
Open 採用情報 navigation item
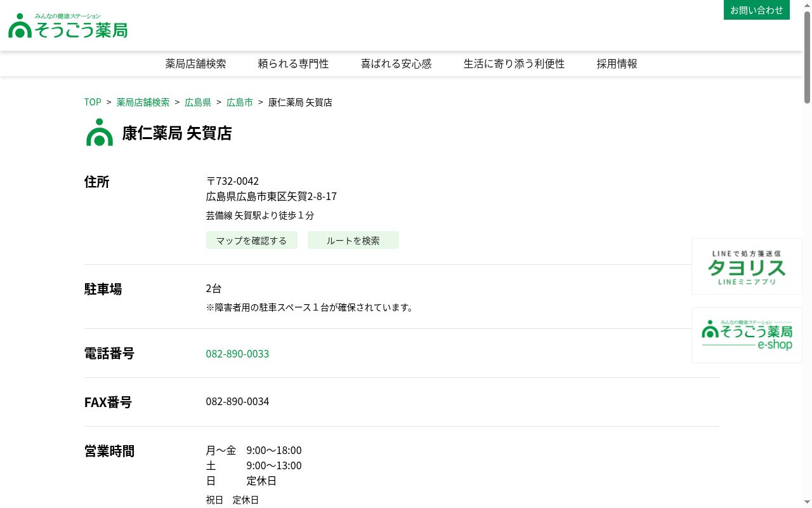[x=617, y=63]
